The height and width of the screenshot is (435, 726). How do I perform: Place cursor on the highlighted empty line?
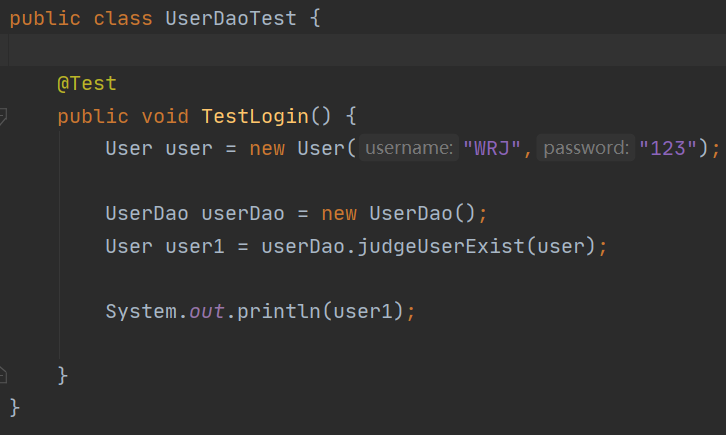(x=360, y=50)
